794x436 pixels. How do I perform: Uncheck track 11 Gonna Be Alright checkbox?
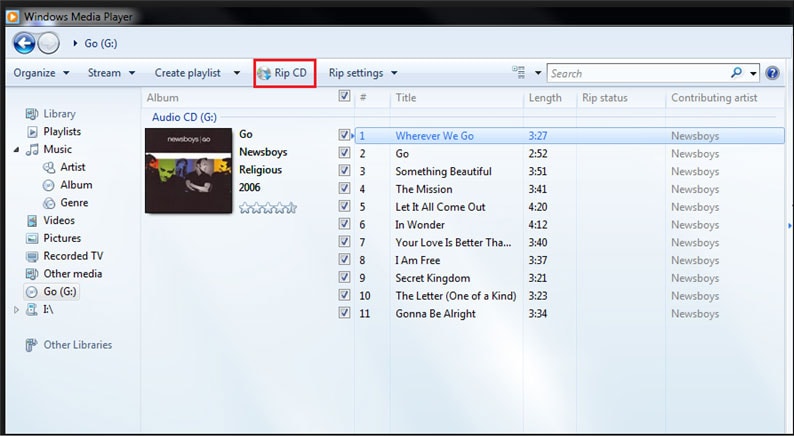pyautogui.click(x=344, y=313)
